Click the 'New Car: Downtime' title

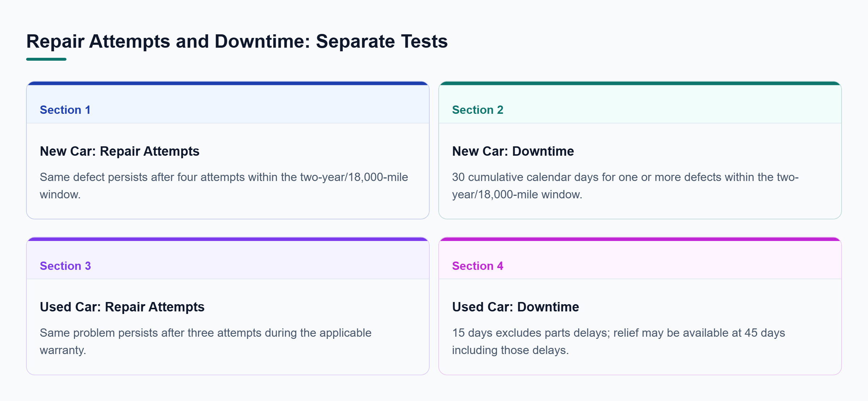click(513, 151)
